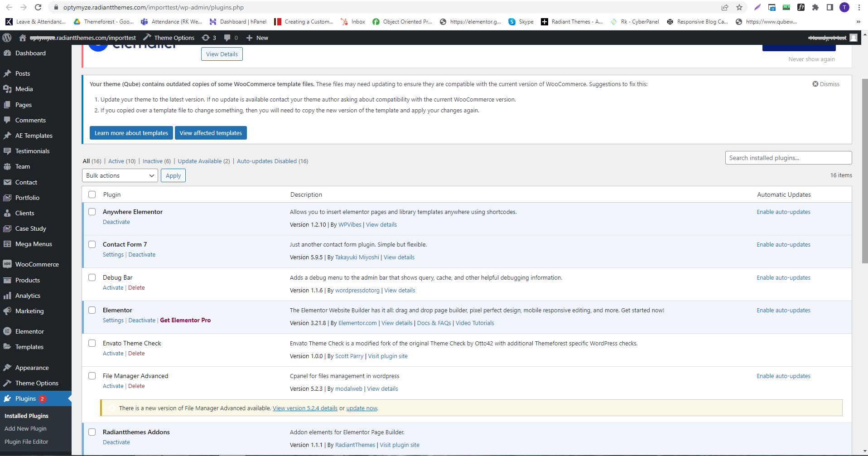Delete the Envato Theme Check plugin

[136, 354]
